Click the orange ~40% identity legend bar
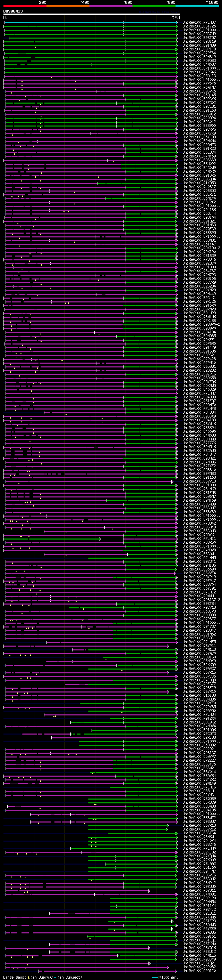Viewport: 222px width, 980px height. pyautogui.click(x=68, y=6)
